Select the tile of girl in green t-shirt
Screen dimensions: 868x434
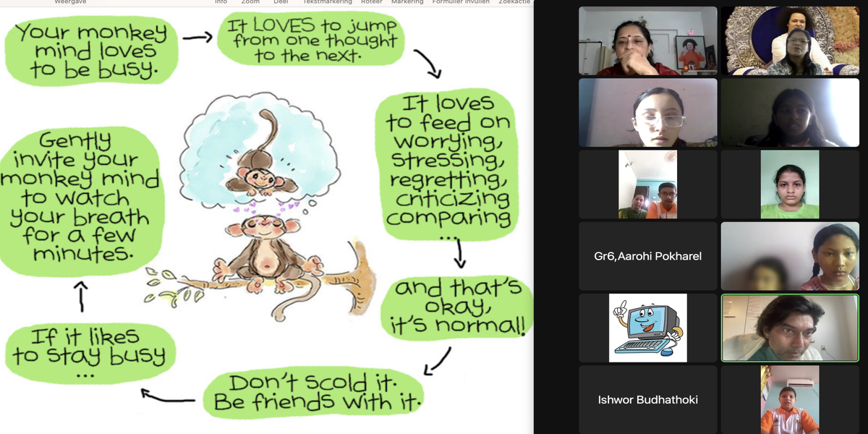790,184
